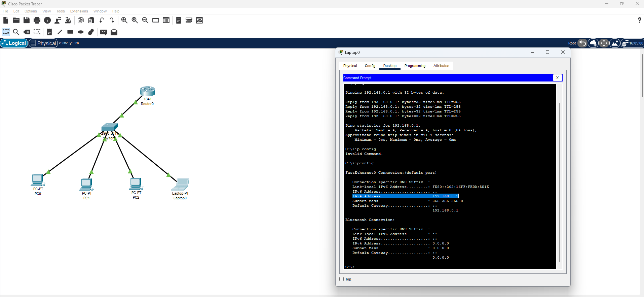
Task: Undo the last action
Action: click(x=102, y=20)
